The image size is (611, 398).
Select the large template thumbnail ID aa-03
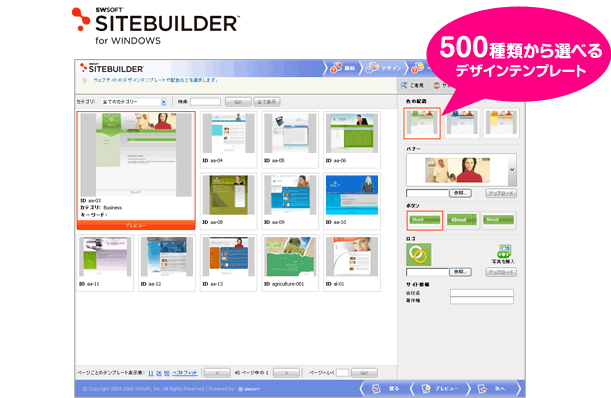pos(136,154)
